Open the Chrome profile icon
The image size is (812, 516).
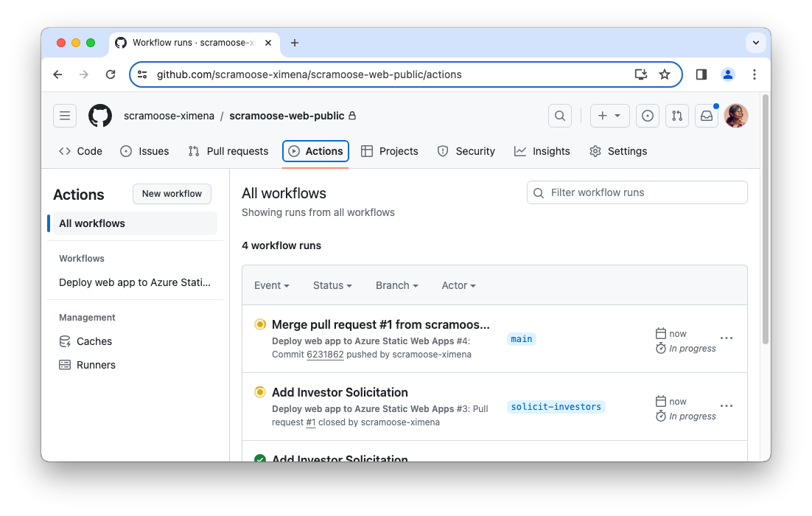point(727,74)
